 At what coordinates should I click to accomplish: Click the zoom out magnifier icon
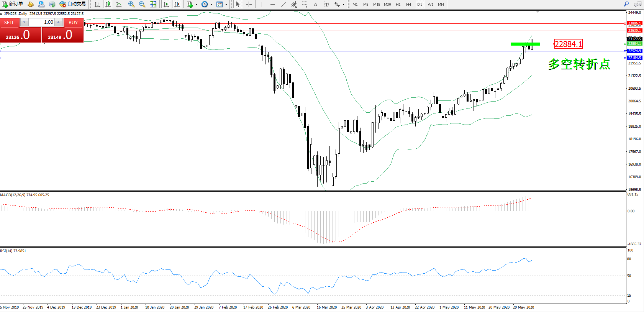pyautogui.click(x=142, y=4)
